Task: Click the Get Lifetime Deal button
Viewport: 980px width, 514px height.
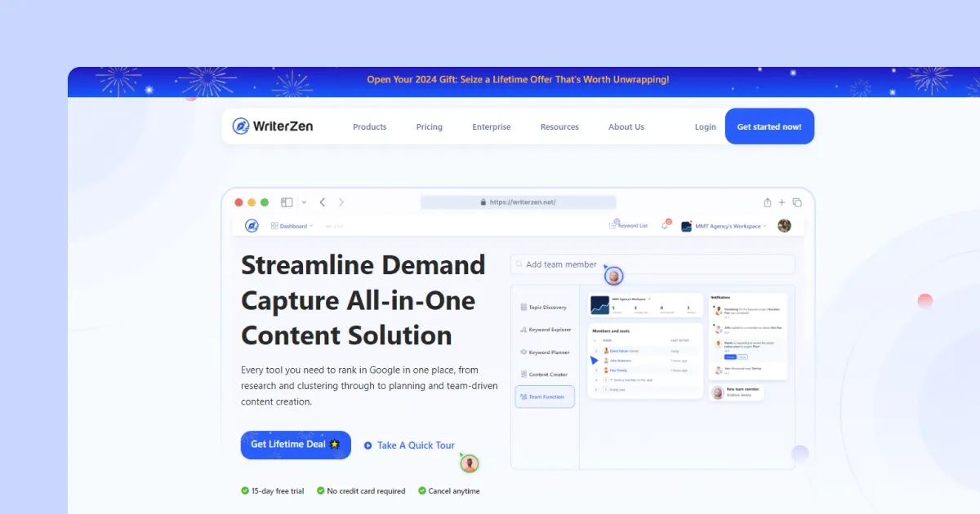Action: [x=296, y=445]
